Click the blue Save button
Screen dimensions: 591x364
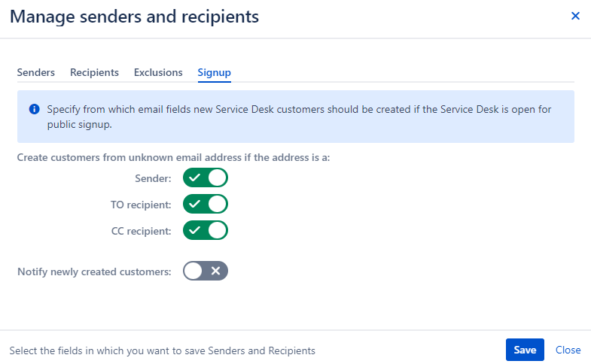[x=525, y=350]
